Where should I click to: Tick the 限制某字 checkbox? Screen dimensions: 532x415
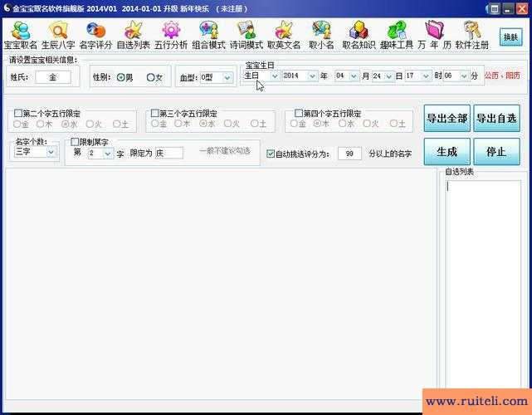tap(75, 142)
